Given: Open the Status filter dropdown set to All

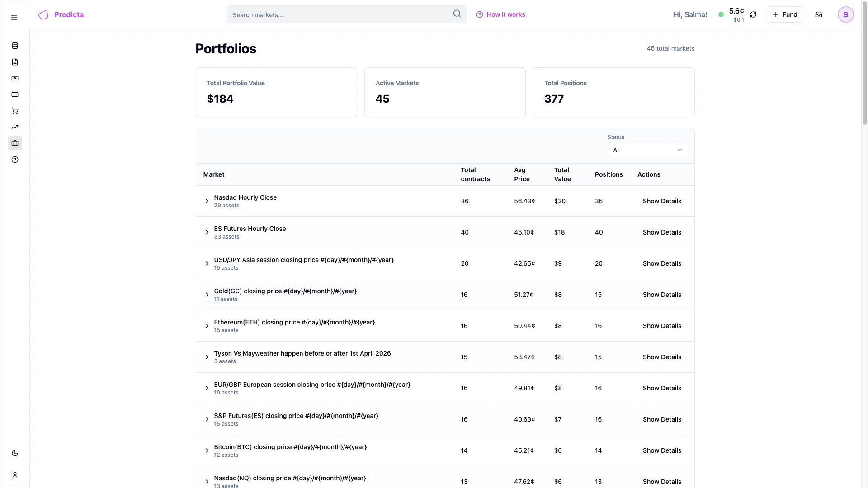Looking at the screenshot, I should pos(648,150).
